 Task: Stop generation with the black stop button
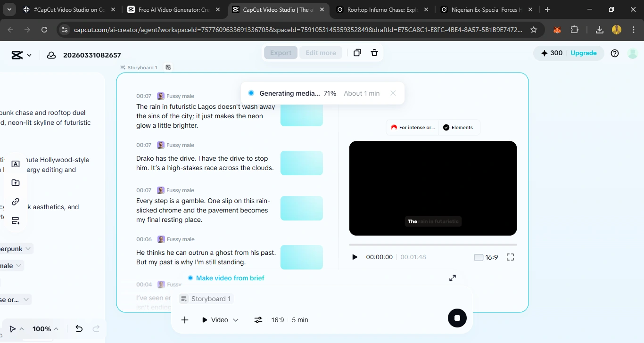click(x=457, y=318)
